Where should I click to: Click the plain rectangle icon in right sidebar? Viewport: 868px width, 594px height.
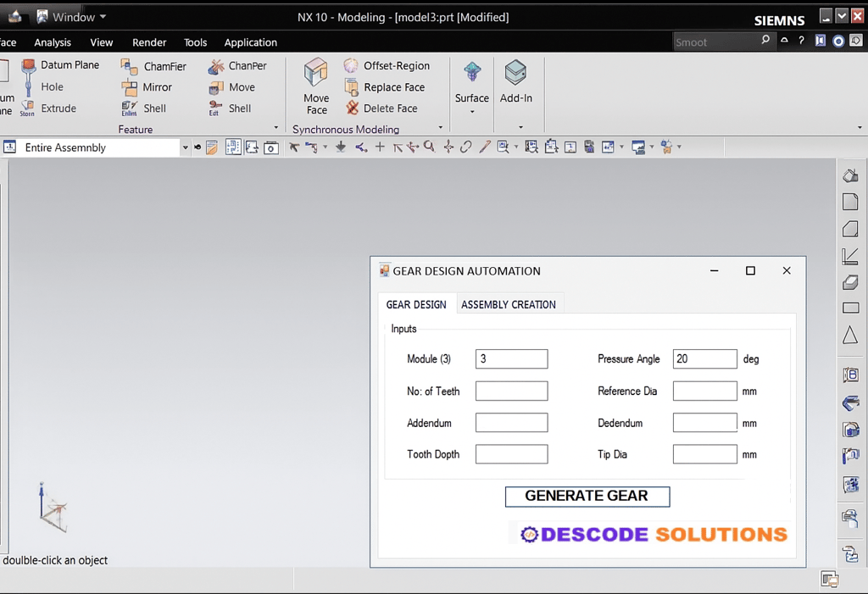[x=850, y=308]
